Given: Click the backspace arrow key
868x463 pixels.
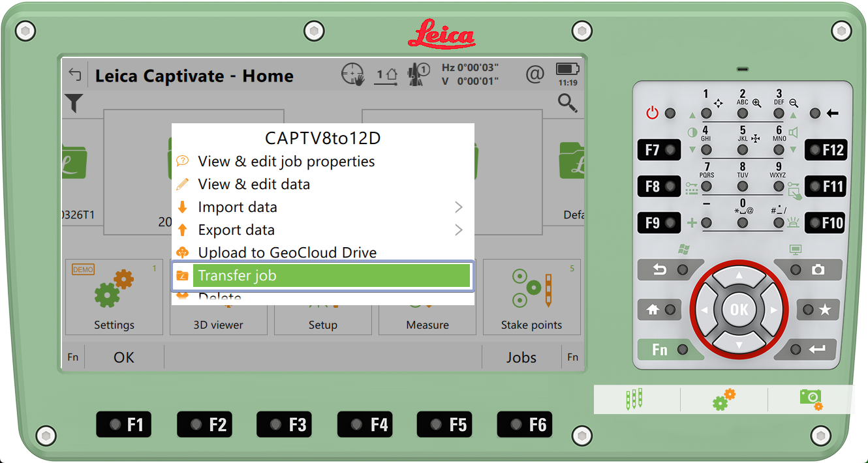Looking at the screenshot, I should click(x=824, y=113).
